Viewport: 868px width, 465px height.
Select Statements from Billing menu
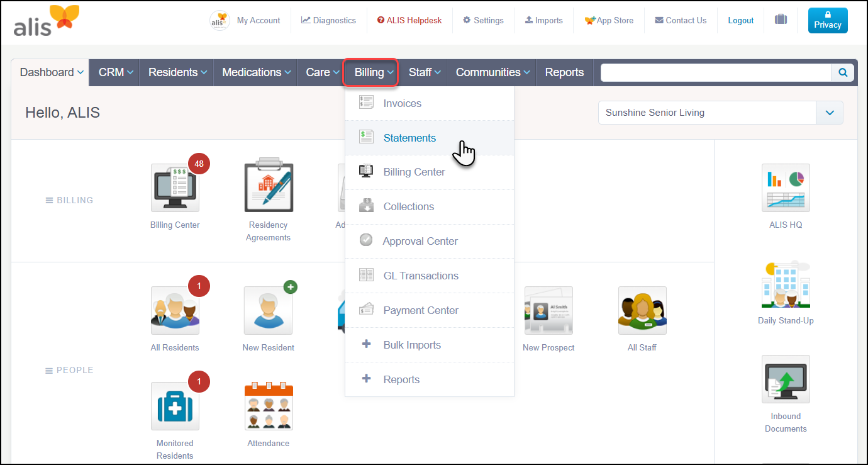point(430,138)
